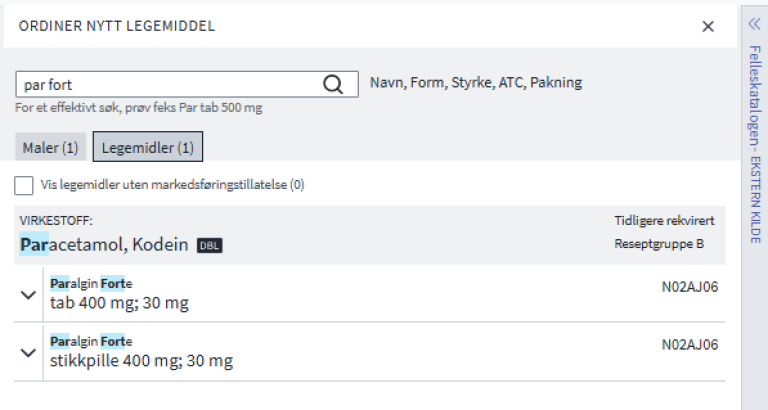The image size is (768, 410).
Task: Expand the Paralgin Forte tab 400 mg row
Action: tap(27, 294)
